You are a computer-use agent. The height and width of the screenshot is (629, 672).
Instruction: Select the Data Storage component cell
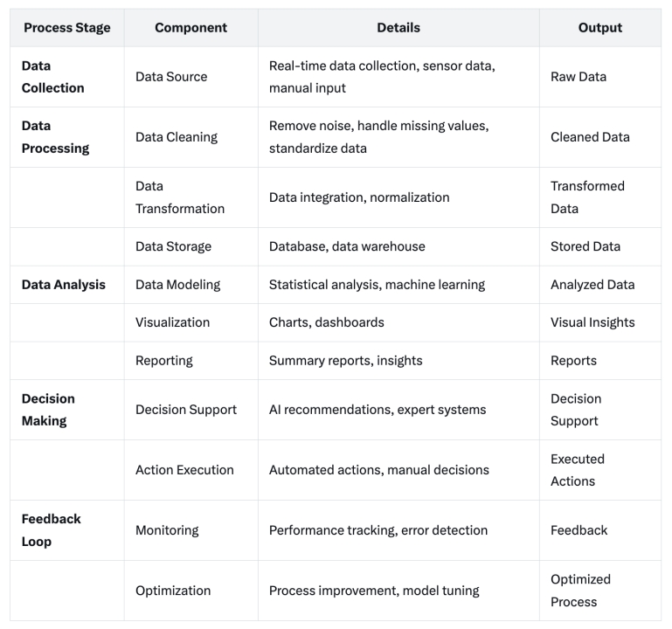[x=173, y=246]
